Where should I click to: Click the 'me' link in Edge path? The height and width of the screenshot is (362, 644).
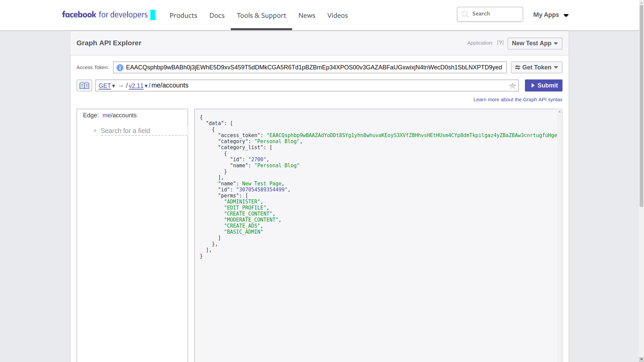106,115
